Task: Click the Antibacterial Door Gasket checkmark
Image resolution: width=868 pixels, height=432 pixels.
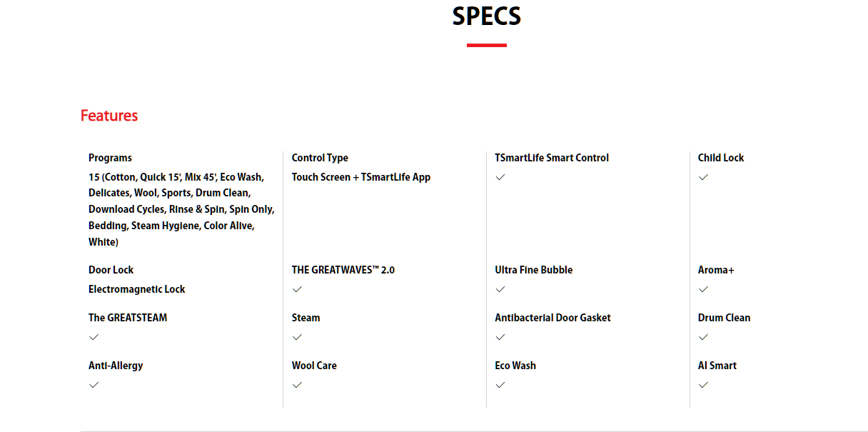Action: [x=500, y=337]
